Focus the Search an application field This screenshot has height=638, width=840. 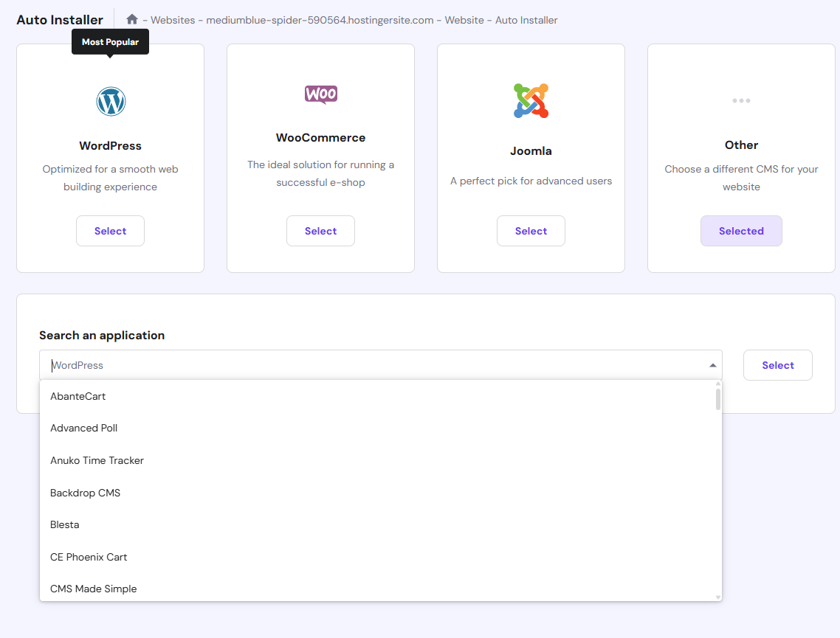(380, 365)
